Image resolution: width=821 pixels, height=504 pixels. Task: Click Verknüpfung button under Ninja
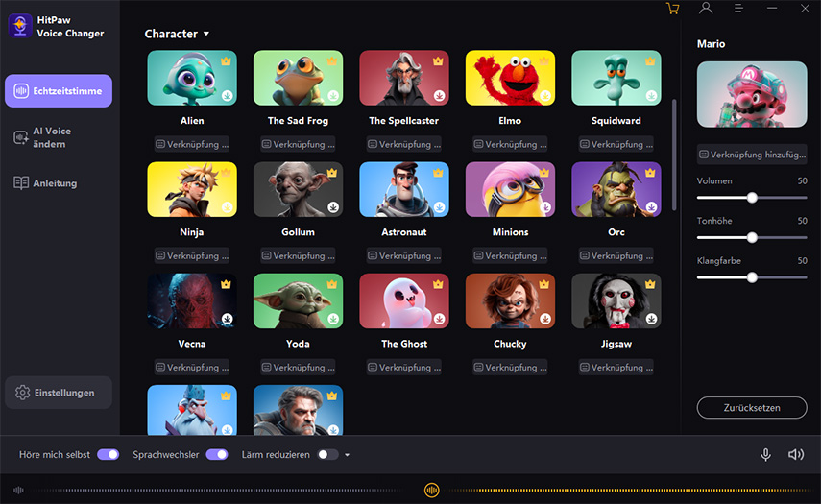point(192,255)
